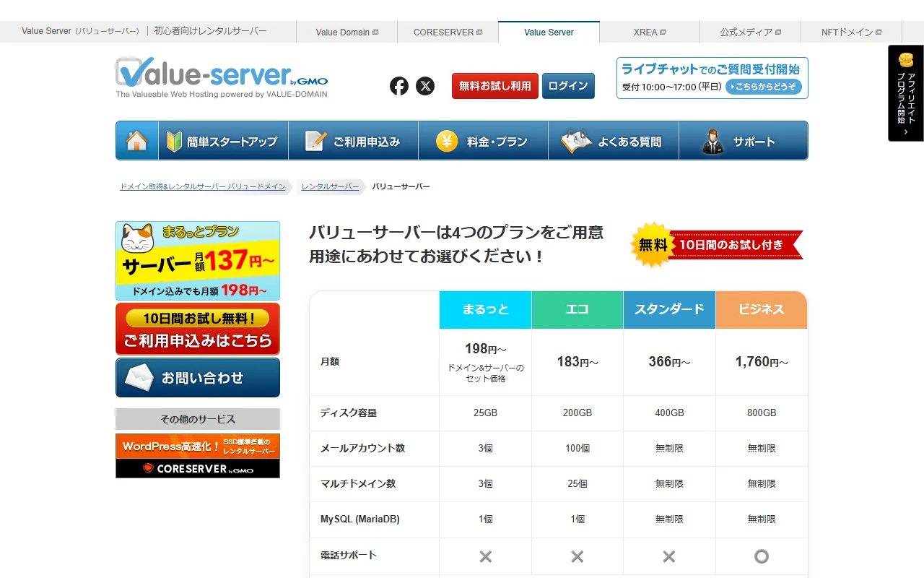Select the スタンダード plan header
Viewport: 924px width, 578px height.
[x=669, y=309]
